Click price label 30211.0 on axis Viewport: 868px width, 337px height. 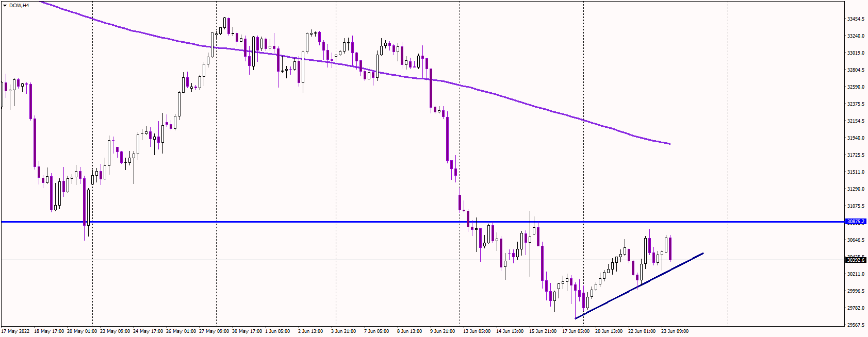coord(856,274)
